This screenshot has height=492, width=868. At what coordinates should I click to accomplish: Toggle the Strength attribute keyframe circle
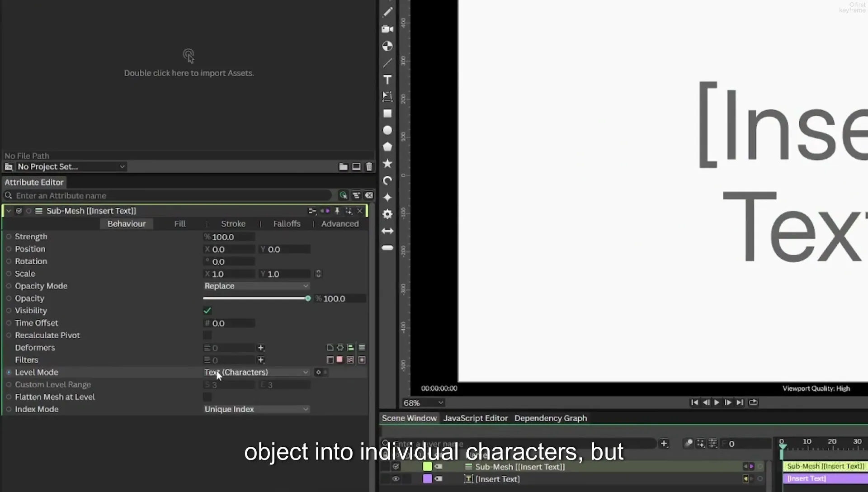pos(9,237)
